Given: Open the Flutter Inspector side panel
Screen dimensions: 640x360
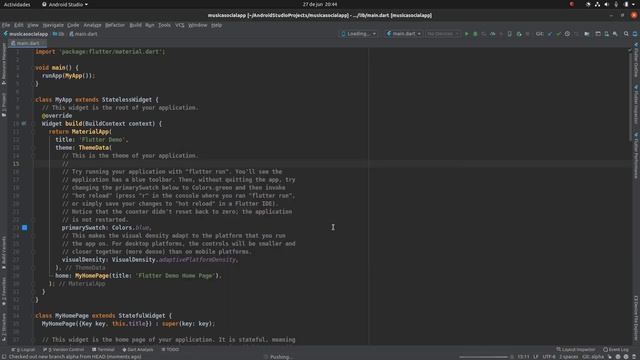Looking at the screenshot, I should [x=636, y=105].
